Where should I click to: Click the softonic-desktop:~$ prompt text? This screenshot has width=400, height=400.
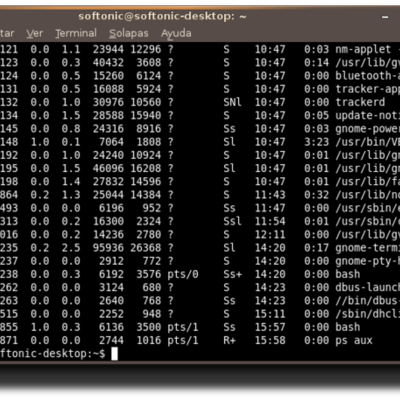(x=53, y=354)
